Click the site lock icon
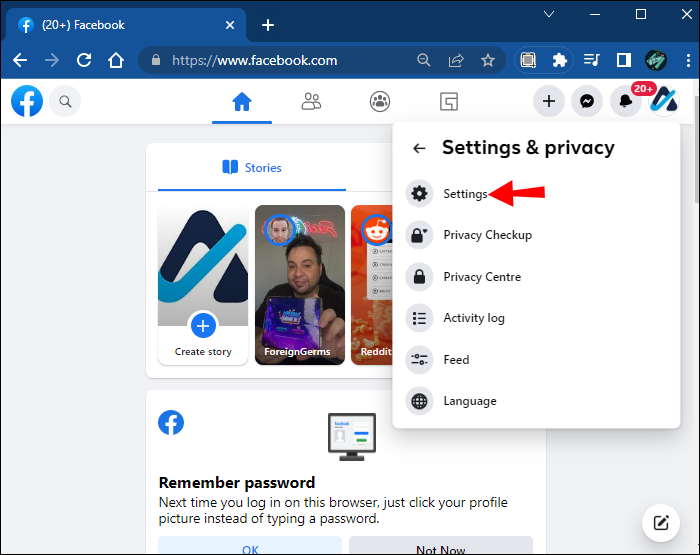Viewport: 700px width, 555px height. [x=156, y=60]
